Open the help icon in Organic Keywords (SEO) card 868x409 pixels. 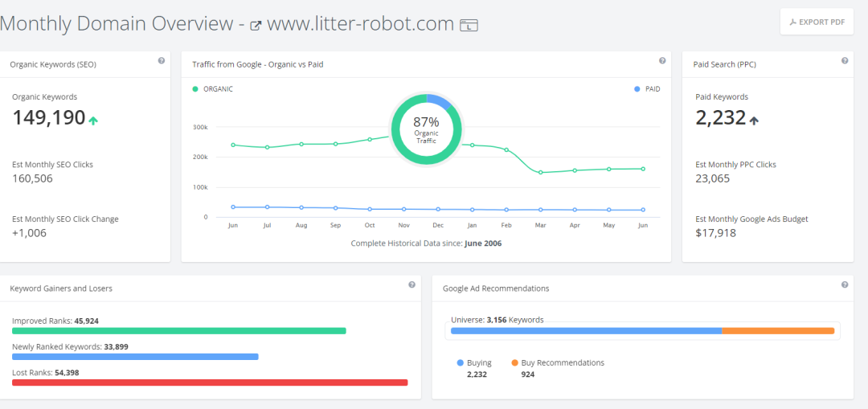161,61
